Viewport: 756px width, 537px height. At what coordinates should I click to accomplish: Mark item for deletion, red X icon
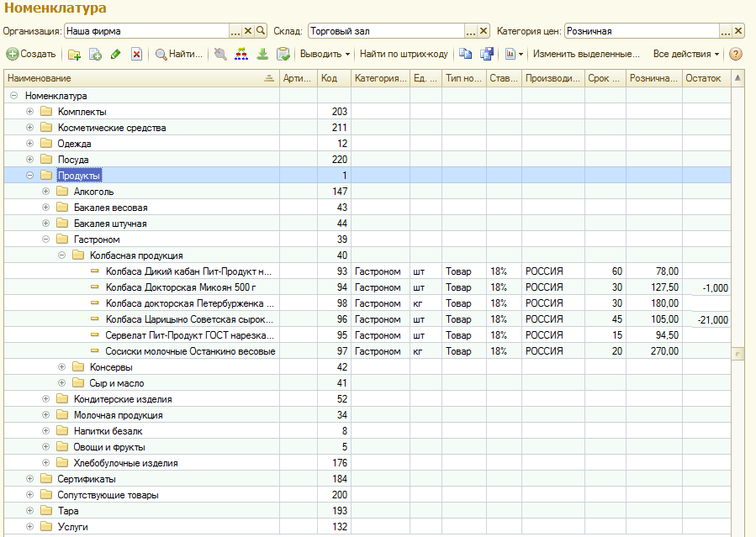coord(136,55)
